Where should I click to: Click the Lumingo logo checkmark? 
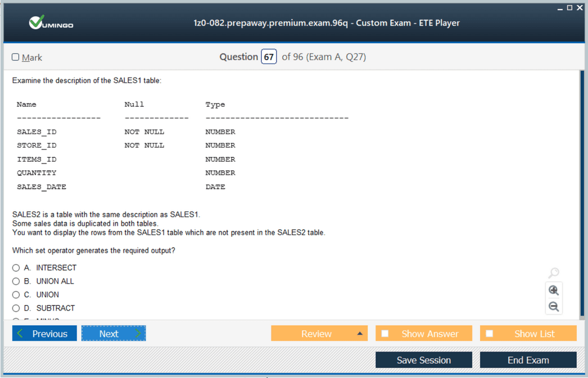click(x=37, y=22)
